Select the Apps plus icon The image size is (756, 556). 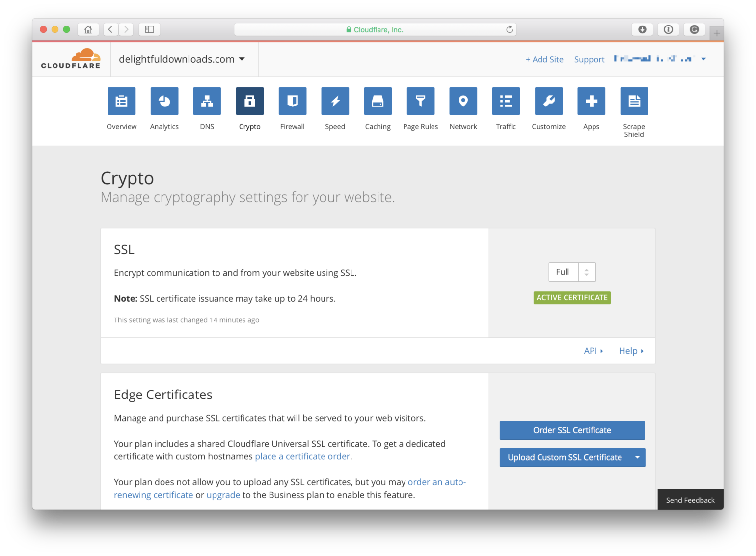click(x=591, y=101)
